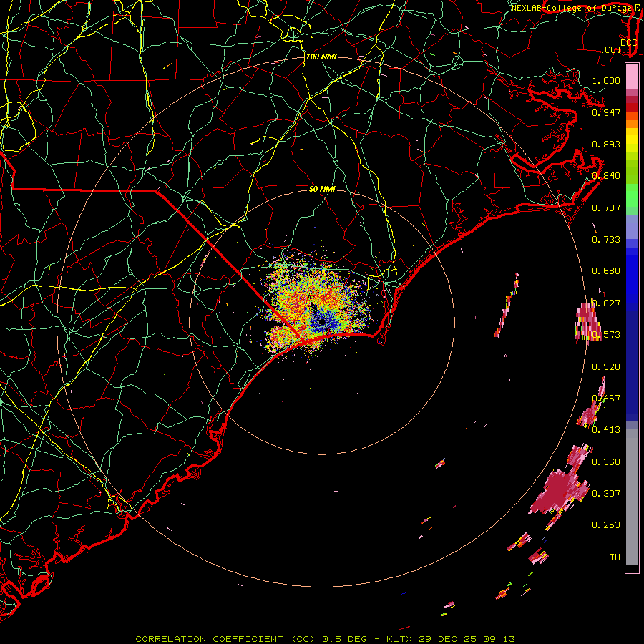Click the 0.680 color scale value
This screenshot has width=644, height=644.
click(x=606, y=271)
